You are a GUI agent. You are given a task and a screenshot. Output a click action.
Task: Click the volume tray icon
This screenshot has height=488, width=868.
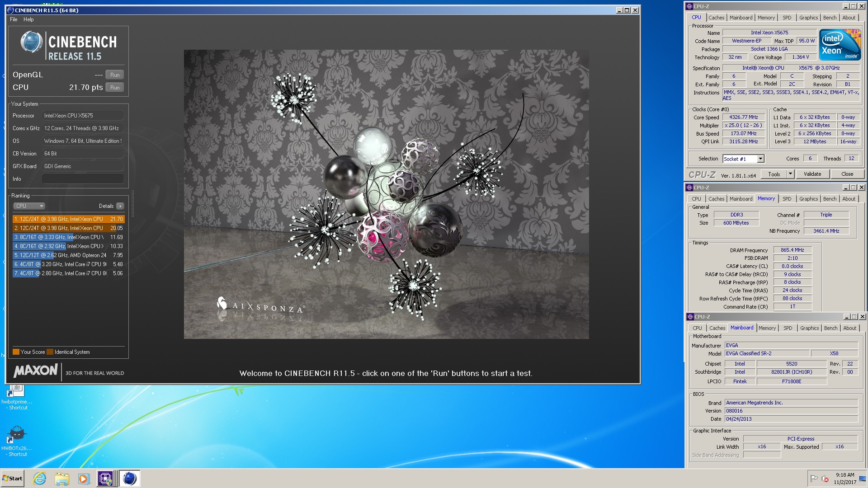(825, 479)
